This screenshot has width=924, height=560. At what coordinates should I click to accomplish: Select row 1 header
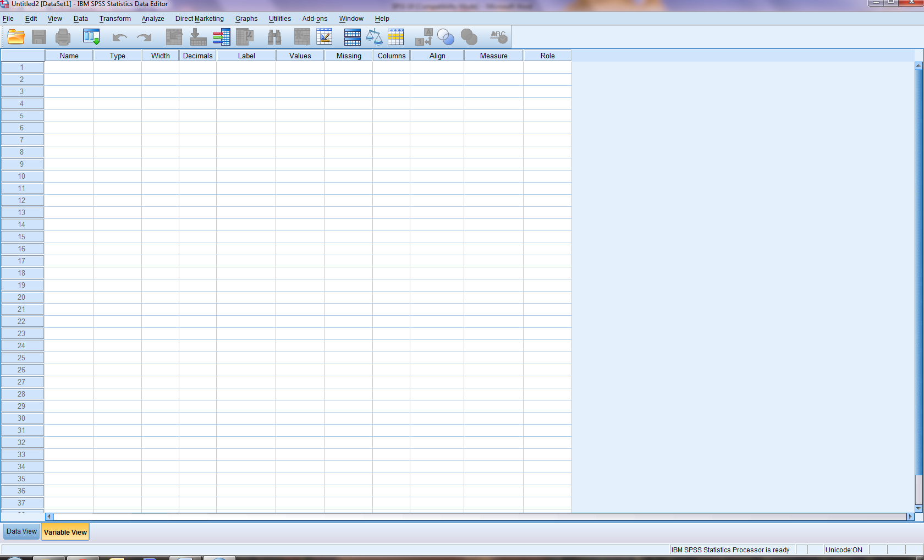point(22,67)
